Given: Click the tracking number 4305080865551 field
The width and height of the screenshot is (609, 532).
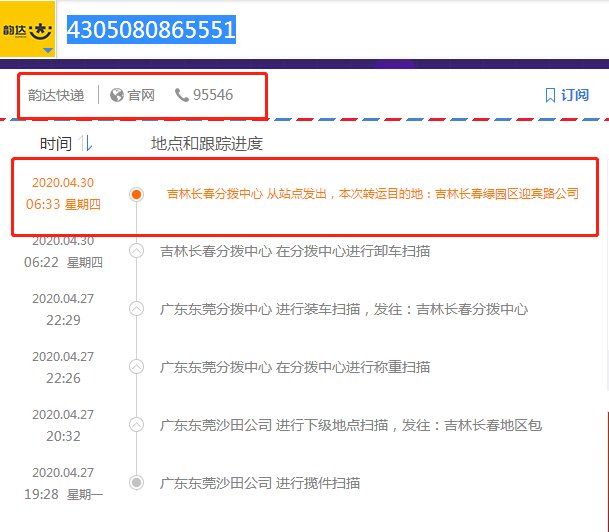Looking at the screenshot, I should 151,30.
